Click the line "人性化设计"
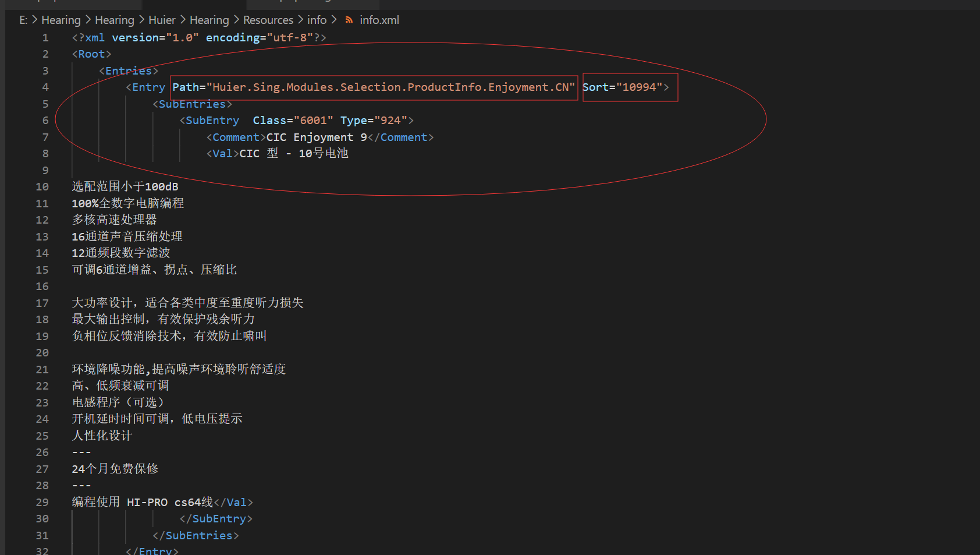The width and height of the screenshot is (980, 555). (102, 436)
